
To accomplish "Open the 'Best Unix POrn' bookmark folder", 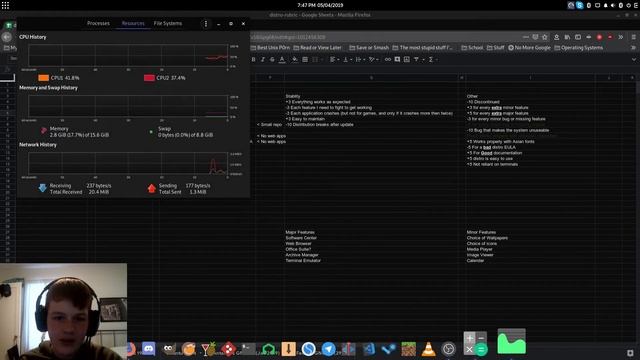I will [x=270, y=48].
